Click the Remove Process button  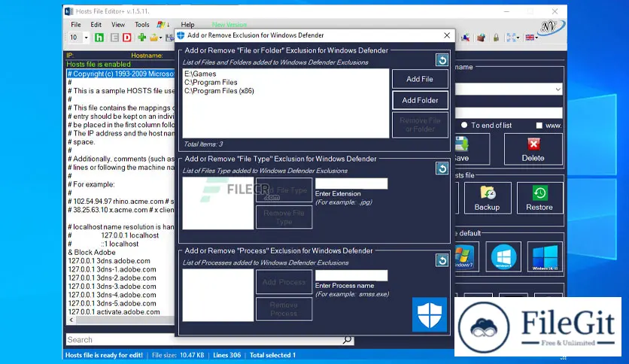(284, 308)
